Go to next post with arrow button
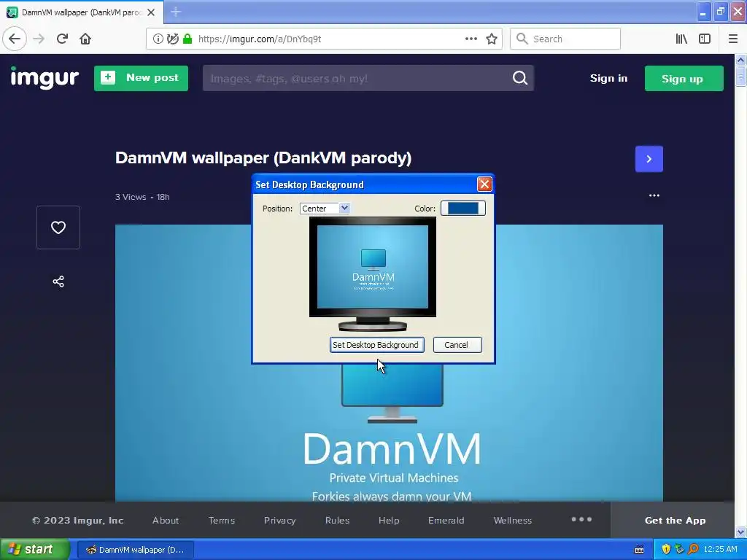 649,159
